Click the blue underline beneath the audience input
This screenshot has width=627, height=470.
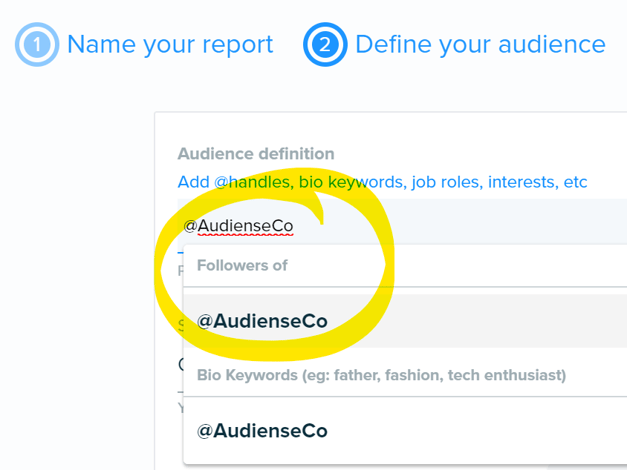point(180,252)
